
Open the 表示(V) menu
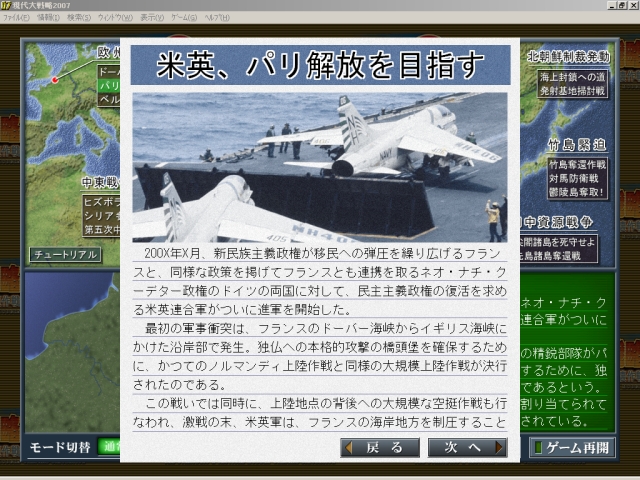coord(152,18)
